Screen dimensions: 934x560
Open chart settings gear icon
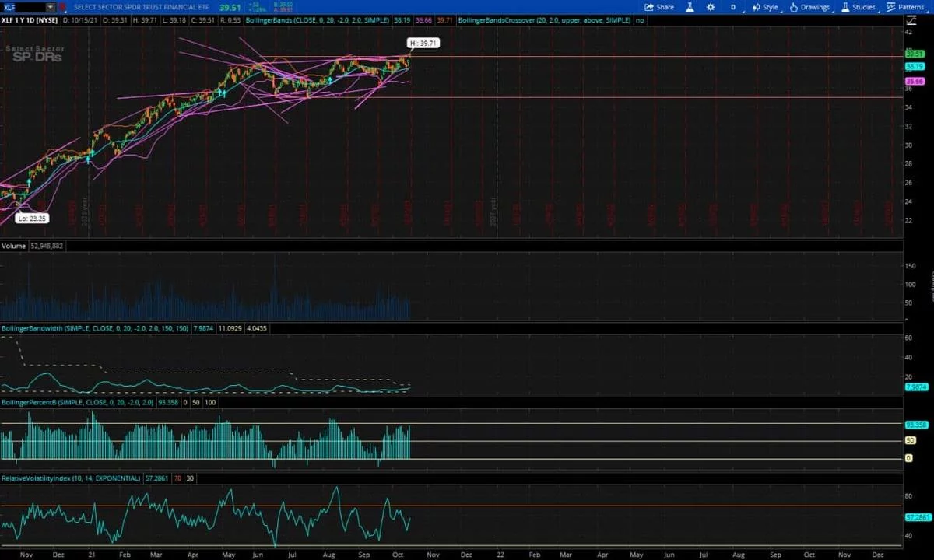711,7
